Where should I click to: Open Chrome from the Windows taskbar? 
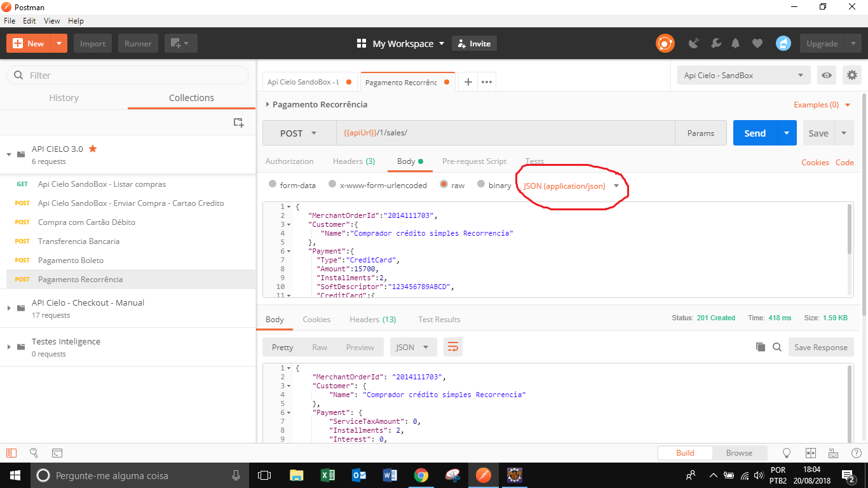click(421, 475)
